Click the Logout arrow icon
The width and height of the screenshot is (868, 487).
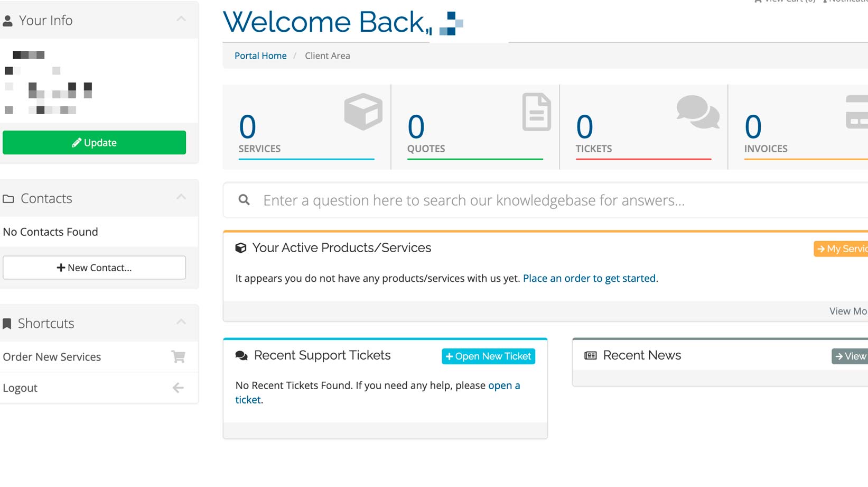178,388
